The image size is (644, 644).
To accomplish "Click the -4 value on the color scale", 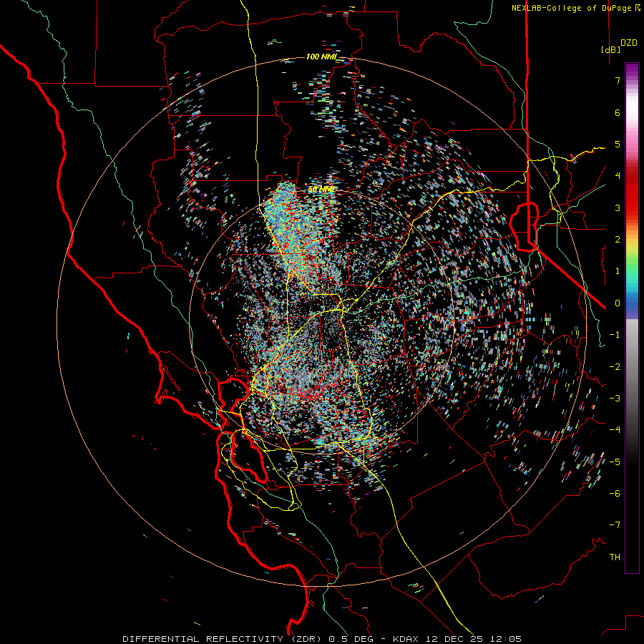I will pos(615,429).
